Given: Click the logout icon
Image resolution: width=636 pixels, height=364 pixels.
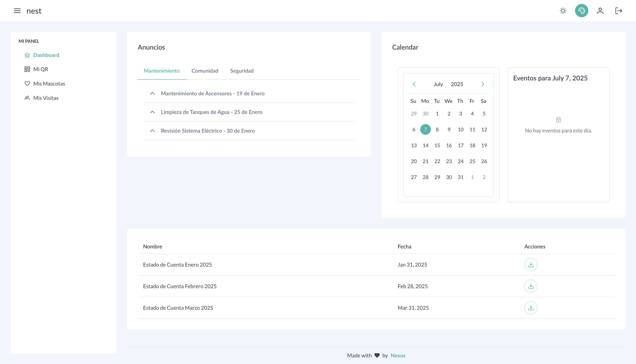Looking at the screenshot, I should pos(619,11).
